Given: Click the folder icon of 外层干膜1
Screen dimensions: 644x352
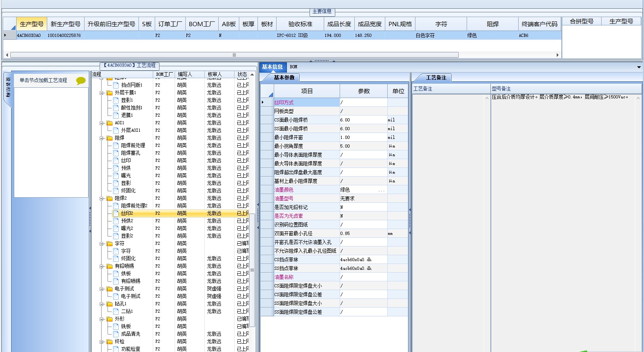Looking at the screenshot, I should [110, 92].
